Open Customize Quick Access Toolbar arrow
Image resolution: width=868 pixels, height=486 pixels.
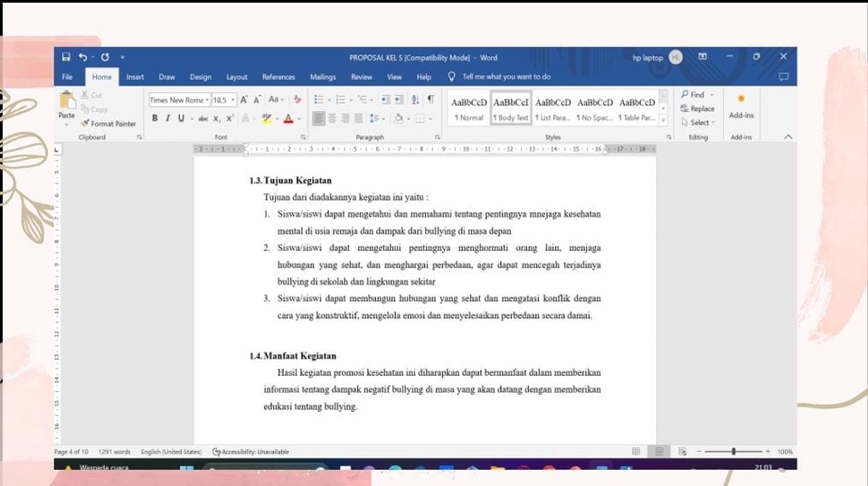click(x=122, y=57)
